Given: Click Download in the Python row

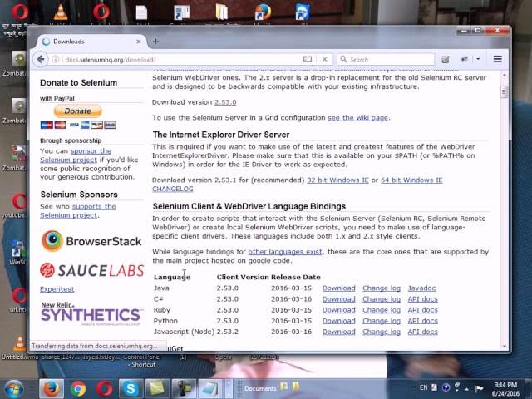Looking at the screenshot, I should point(338,321).
